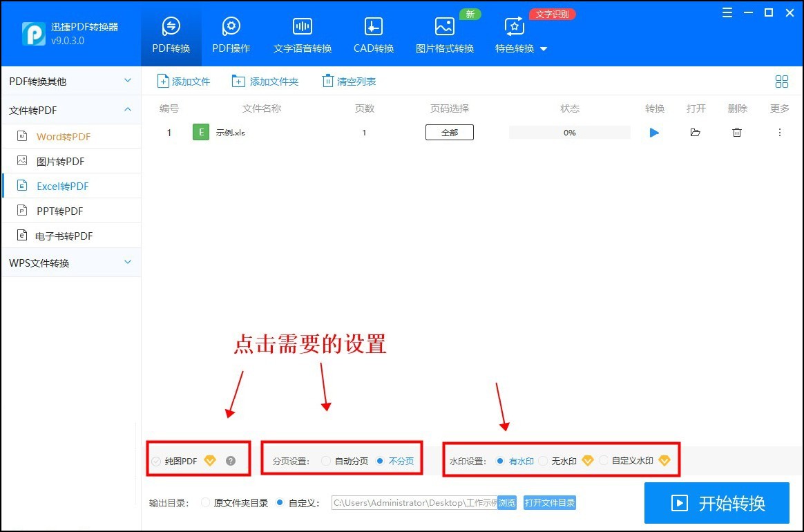Open the hamburger menu at top right

727,12
